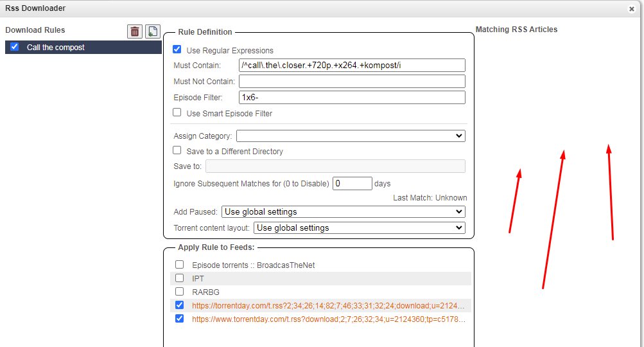Click the disabled Save to path field
644x347 pixels.
[x=336, y=166]
